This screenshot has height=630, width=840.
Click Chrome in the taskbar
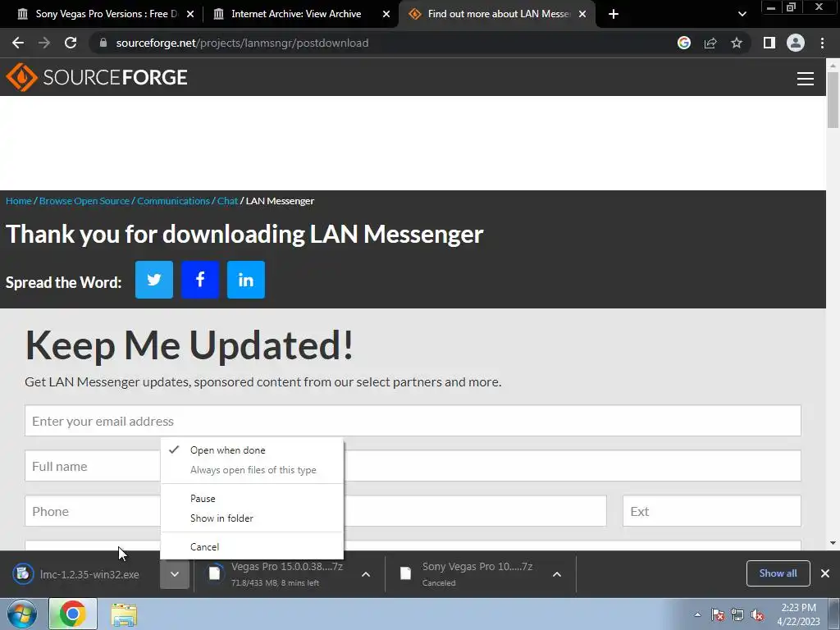73,614
